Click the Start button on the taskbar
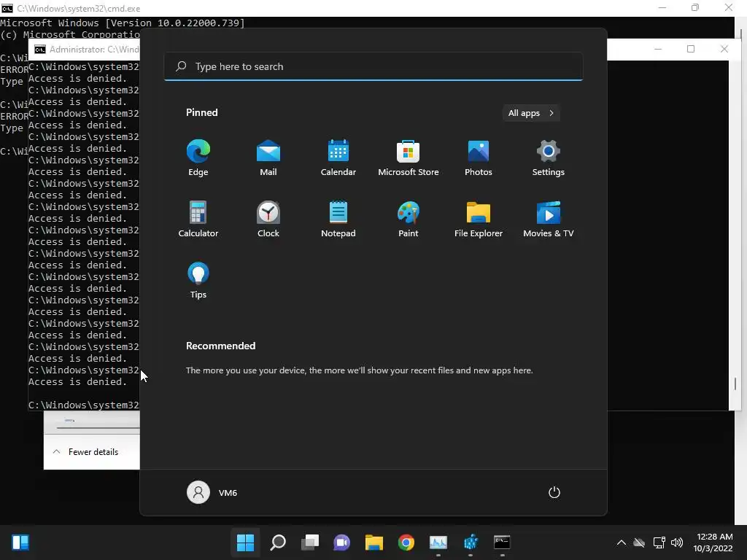This screenshot has height=560, width=747. tap(245, 542)
